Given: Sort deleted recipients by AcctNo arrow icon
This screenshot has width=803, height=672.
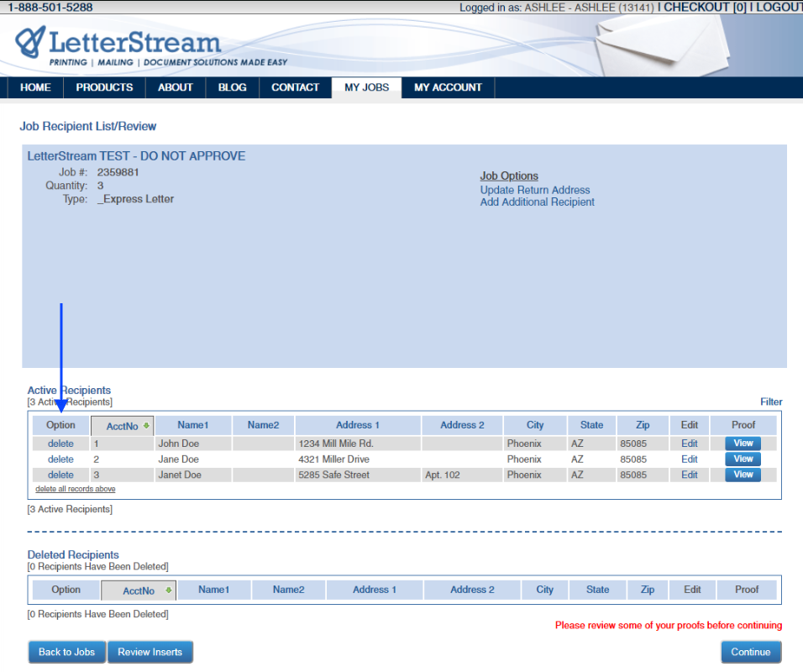Looking at the screenshot, I should point(168,591).
